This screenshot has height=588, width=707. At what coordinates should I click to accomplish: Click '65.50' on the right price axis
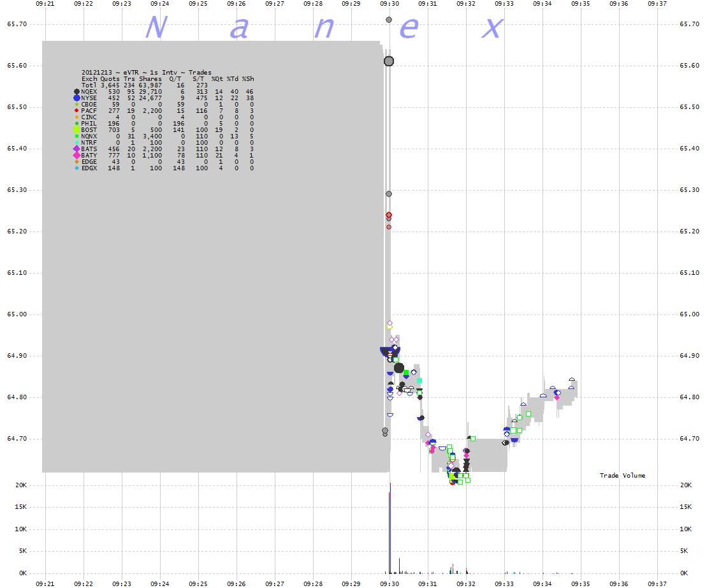[x=689, y=107]
